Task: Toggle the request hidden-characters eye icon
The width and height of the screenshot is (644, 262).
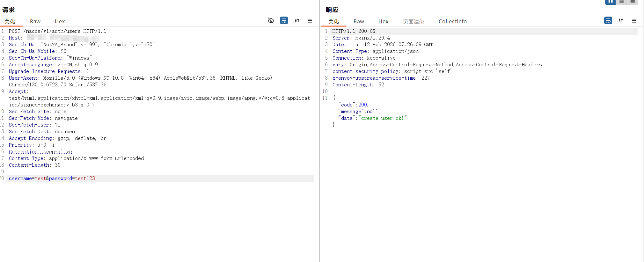Action: (271, 21)
